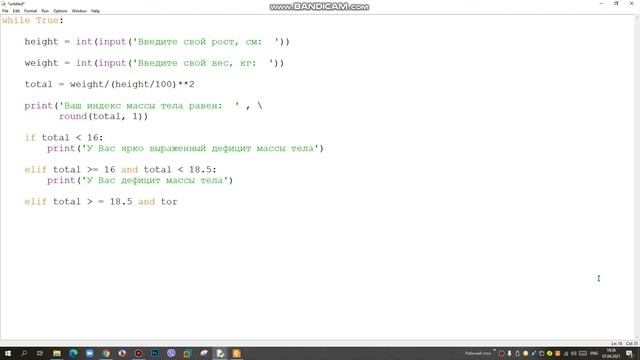Open Viber from the taskbar
Screen dimensions: 640x360
click(171, 353)
